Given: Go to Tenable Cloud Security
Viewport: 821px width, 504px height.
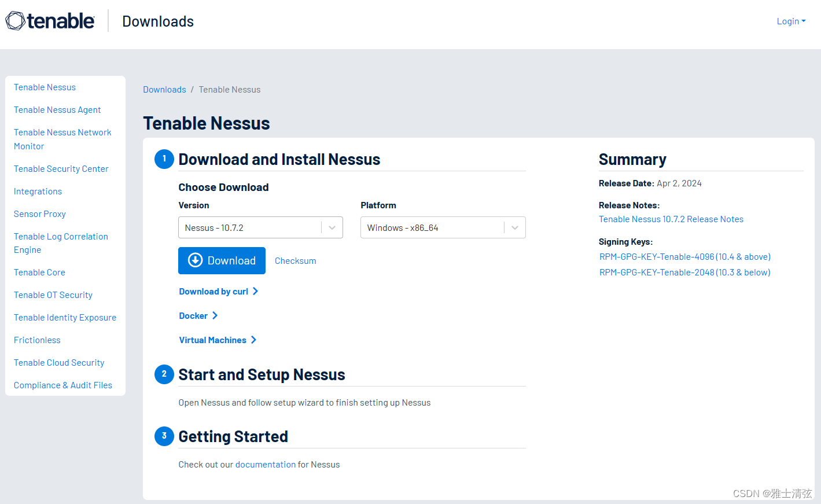Looking at the screenshot, I should tap(59, 363).
